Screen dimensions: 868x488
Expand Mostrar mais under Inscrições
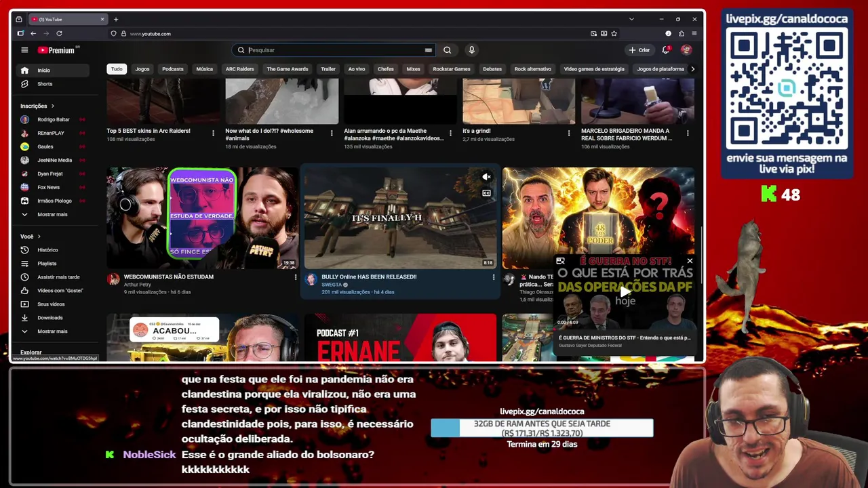click(53, 214)
